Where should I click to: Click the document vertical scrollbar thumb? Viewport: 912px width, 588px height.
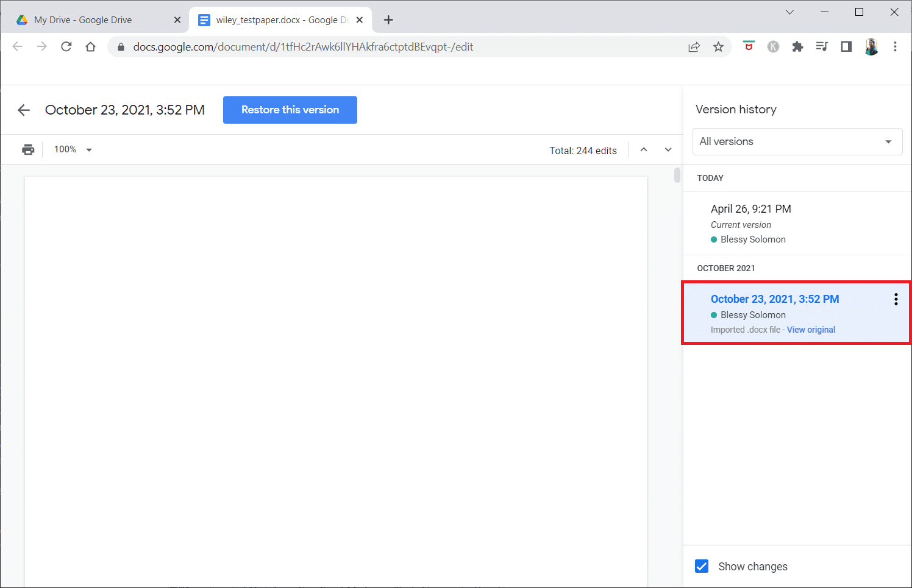[x=677, y=175]
